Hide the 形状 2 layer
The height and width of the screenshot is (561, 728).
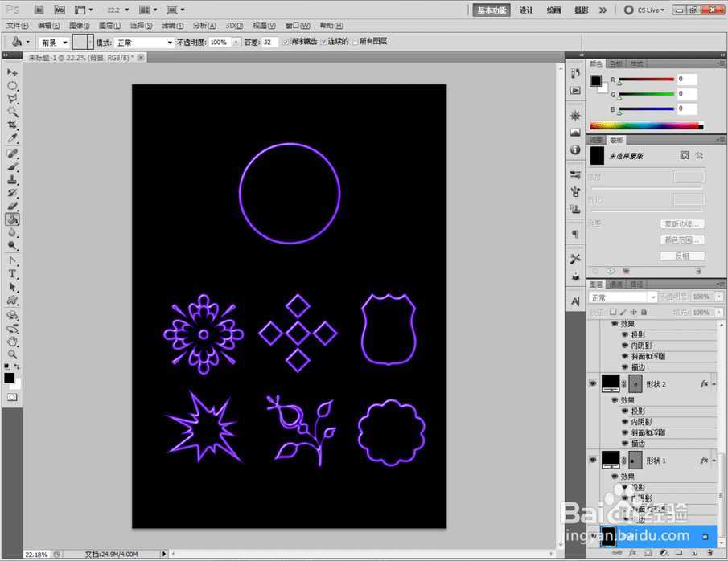(x=593, y=384)
